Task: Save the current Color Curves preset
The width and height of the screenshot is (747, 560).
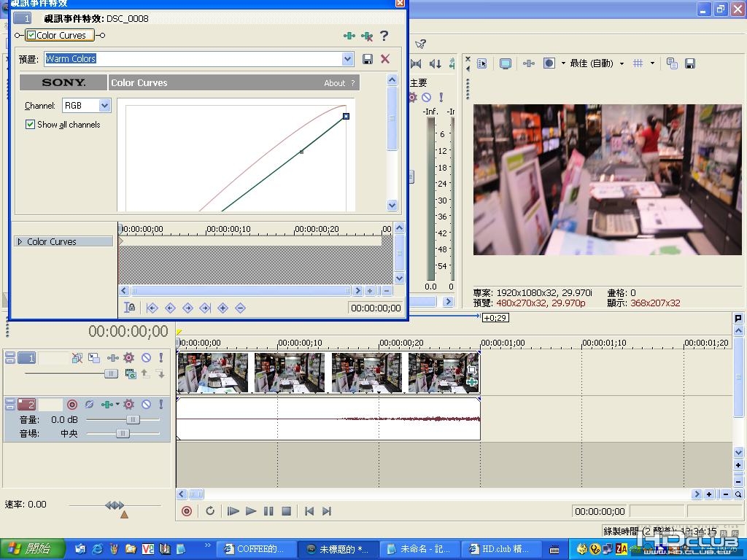Action: (368, 59)
